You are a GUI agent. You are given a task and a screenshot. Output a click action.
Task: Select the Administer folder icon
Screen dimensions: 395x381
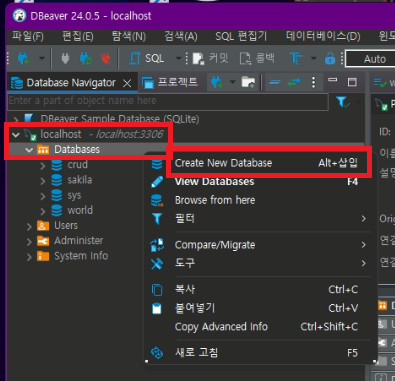(x=43, y=241)
